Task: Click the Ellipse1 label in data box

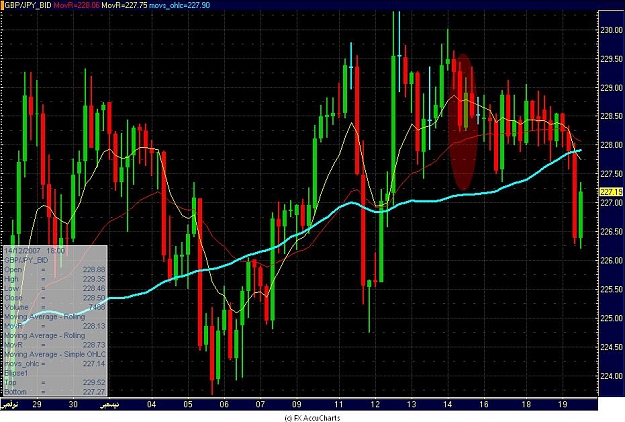Action: (16, 373)
